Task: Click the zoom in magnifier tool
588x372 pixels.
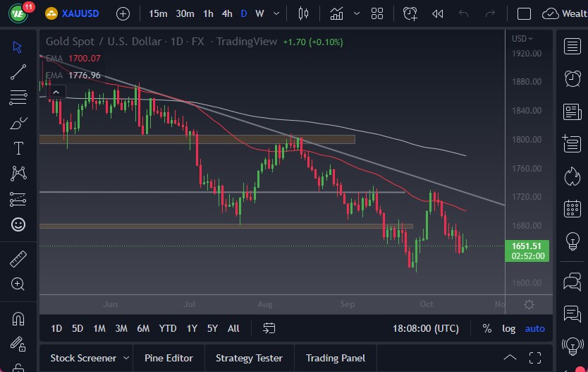Action: tap(18, 284)
